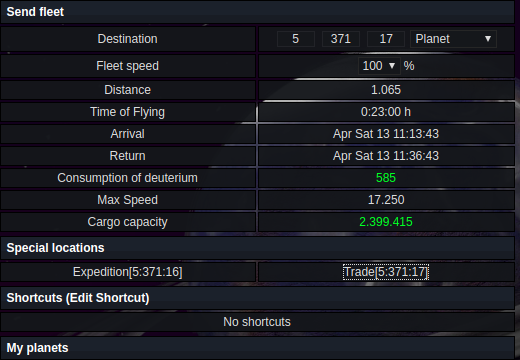Click the Planet dropdown arrow
The width and height of the screenshot is (520, 360).
pyautogui.click(x=488, y=39)
